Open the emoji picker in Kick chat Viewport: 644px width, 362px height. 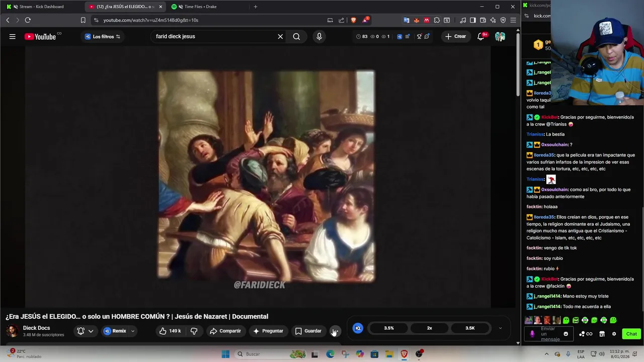click(566, 334)
